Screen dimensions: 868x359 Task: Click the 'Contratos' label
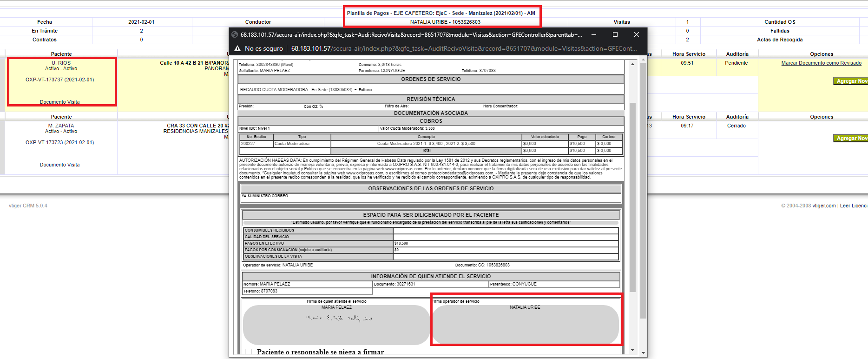45,40
